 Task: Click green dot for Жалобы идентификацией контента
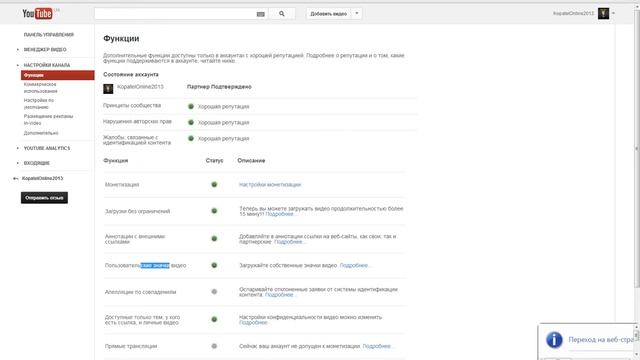[191, 138]
